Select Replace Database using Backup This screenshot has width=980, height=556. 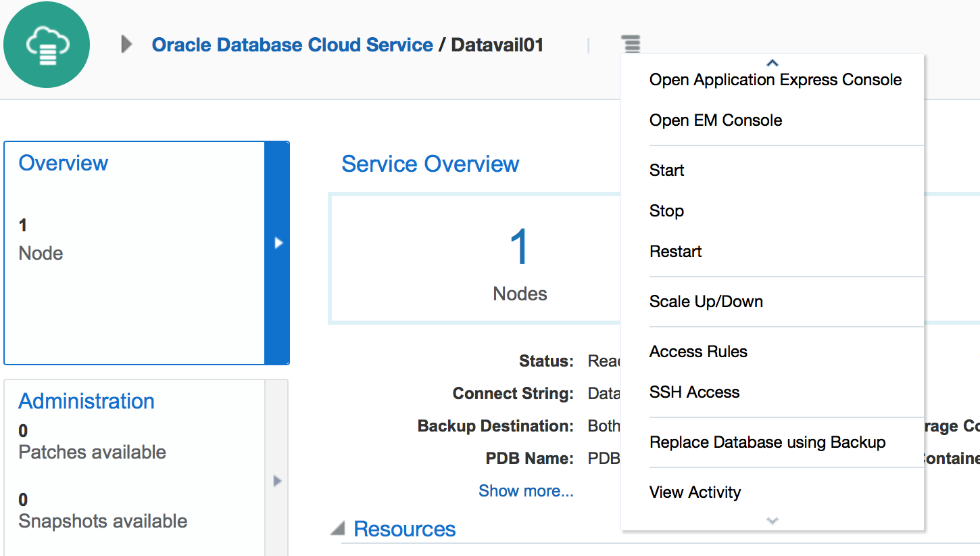pyautogui.click(x=767, y=442)
